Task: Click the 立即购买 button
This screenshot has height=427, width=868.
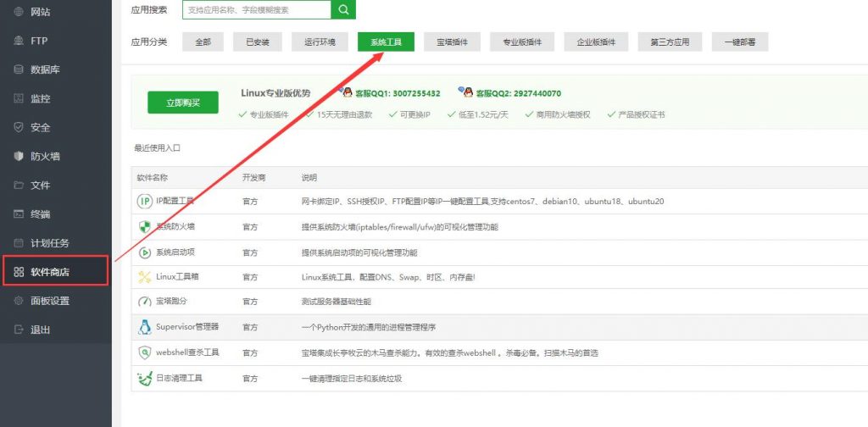Action: pos(183,103)
